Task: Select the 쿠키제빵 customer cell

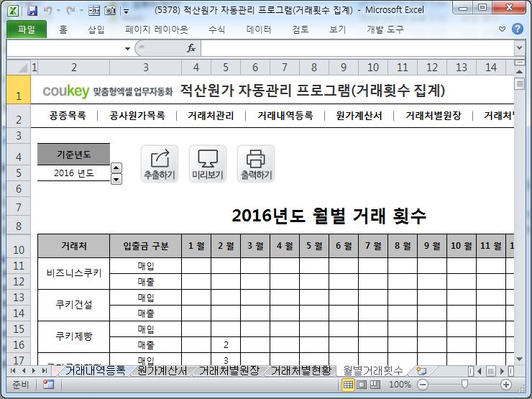Action: [x=73, y=336]
